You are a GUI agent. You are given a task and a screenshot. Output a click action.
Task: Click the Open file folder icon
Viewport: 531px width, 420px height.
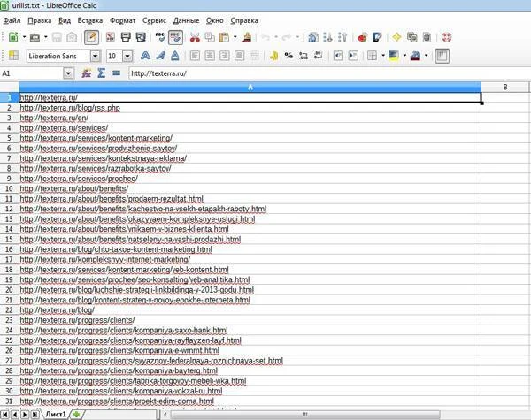35,37
